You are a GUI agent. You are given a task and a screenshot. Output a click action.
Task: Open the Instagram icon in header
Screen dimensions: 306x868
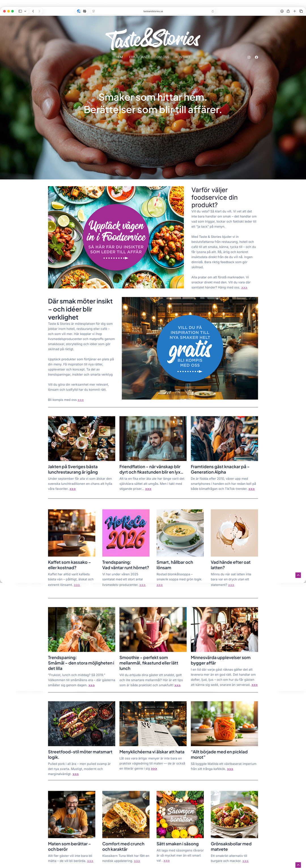[x=249, y=57]
